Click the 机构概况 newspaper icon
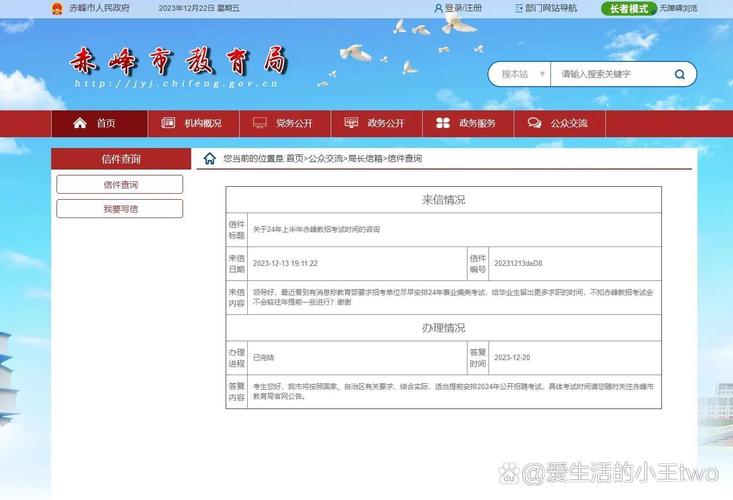The height and width of the screenshot is (500, 733). point(168,123)
